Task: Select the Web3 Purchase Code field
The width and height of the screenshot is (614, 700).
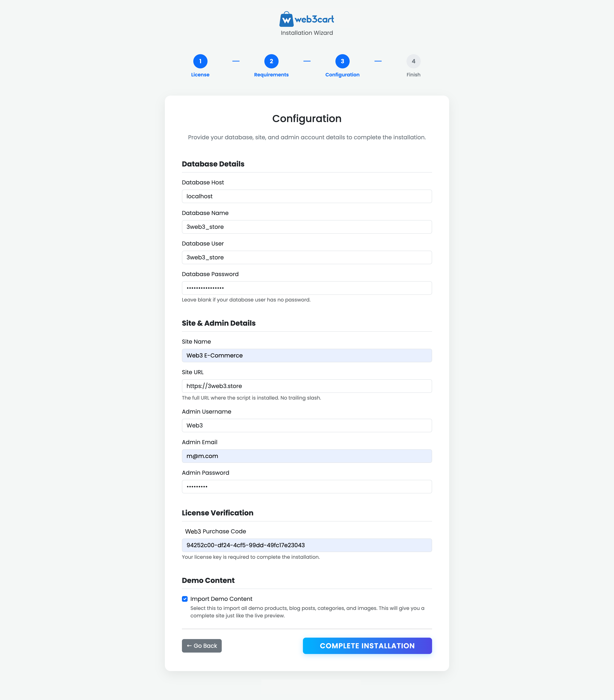Action: tap(306, 545)
